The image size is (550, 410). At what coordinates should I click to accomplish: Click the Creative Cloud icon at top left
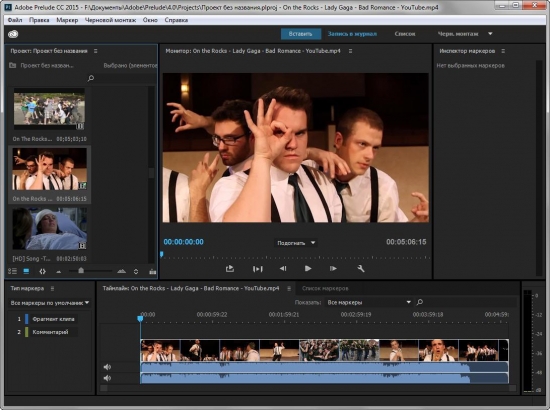point(13,34)
